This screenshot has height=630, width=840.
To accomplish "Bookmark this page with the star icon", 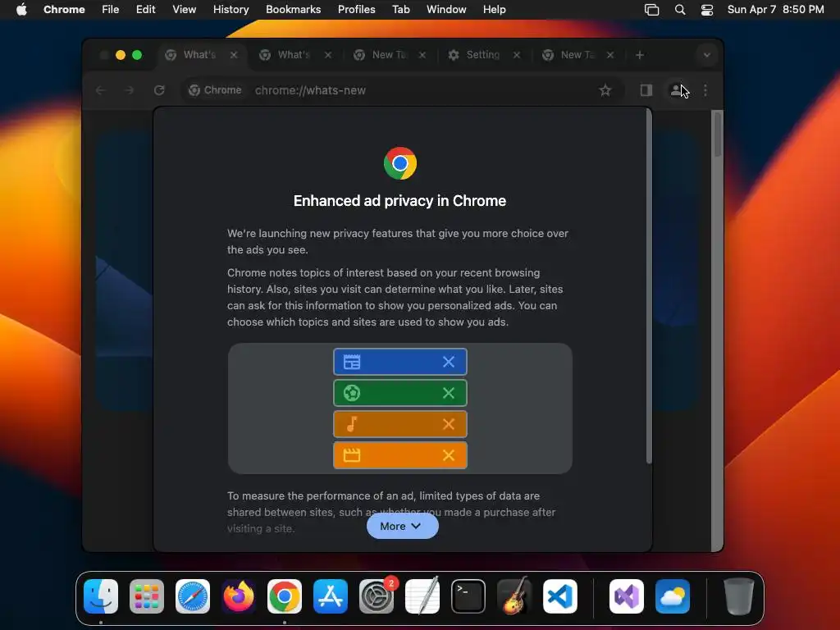I will click(605, 90).
